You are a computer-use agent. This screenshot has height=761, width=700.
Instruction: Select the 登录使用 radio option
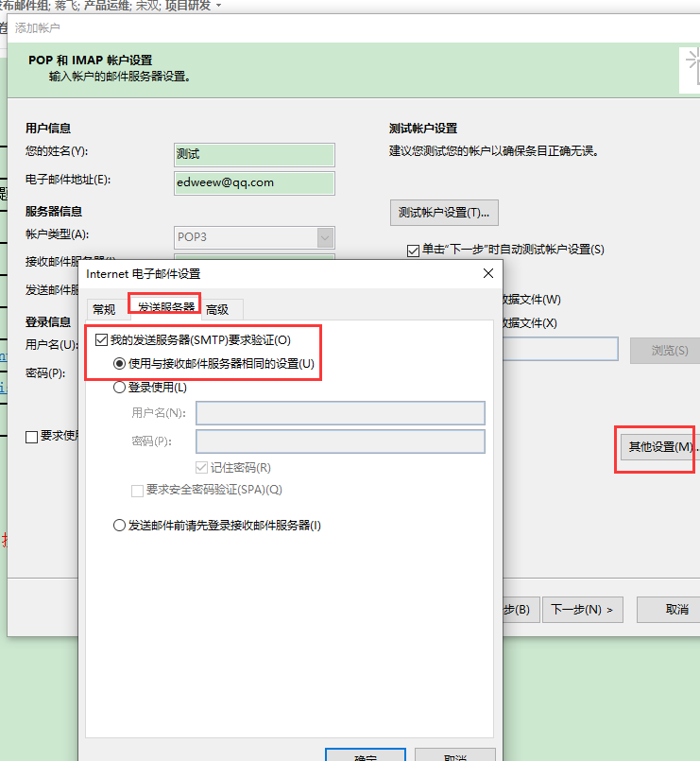click(119, 388)
